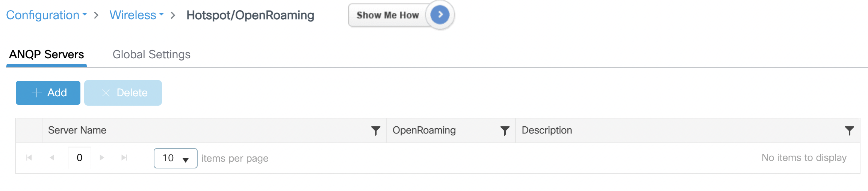Click Add to create an ANQP server
Viewport: 868px width, 191px height.
click(48, 93)
